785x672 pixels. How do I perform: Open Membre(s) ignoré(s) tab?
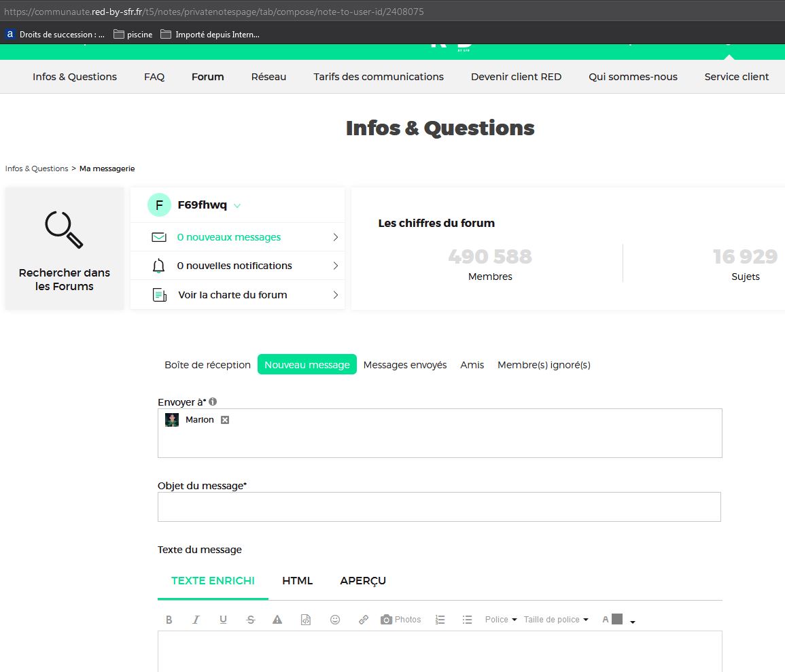pyautogui.click(x=544, y=365)
